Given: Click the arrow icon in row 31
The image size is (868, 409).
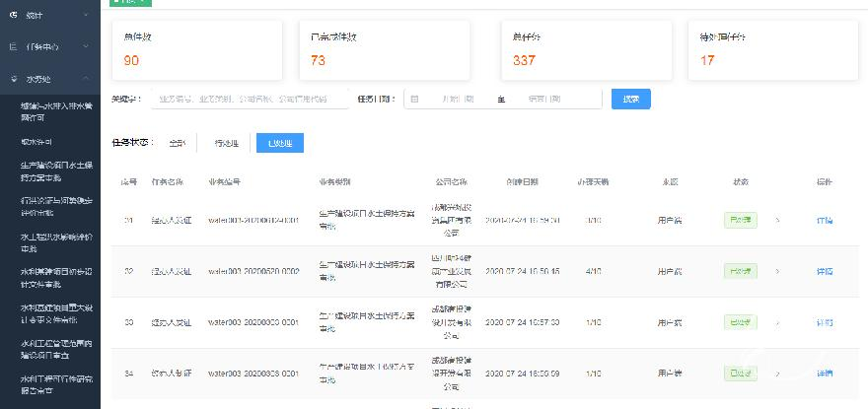Looking at the screenshot, I should tap(777, 220).
